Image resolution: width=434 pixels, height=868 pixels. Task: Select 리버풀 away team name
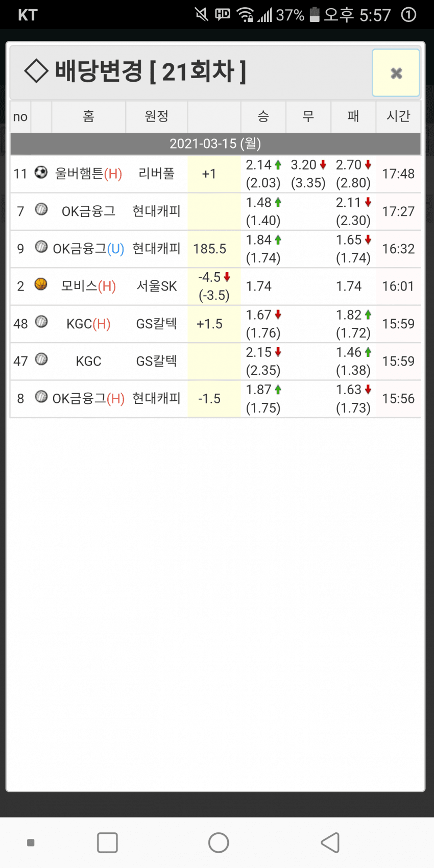(x=156, y=174)
